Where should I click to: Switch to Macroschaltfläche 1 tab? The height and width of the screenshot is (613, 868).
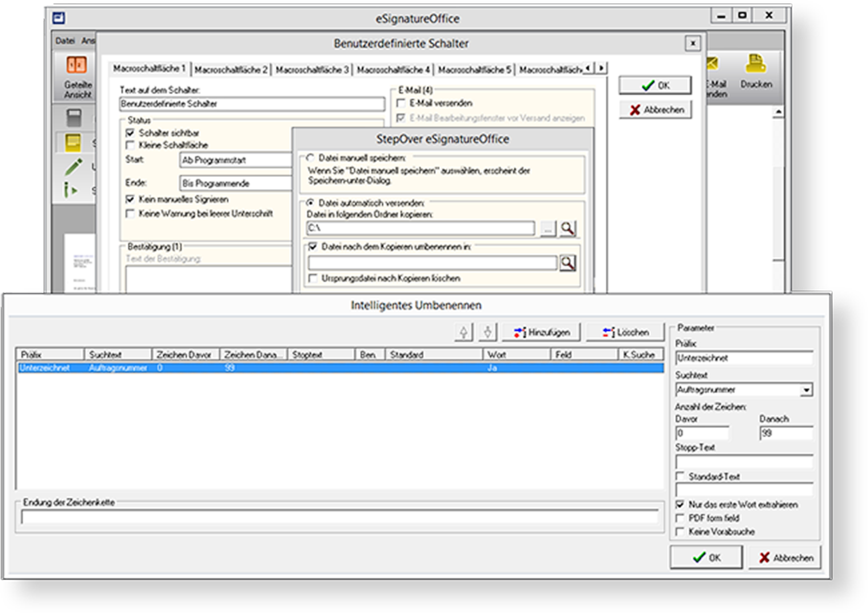tap(150, 69)
